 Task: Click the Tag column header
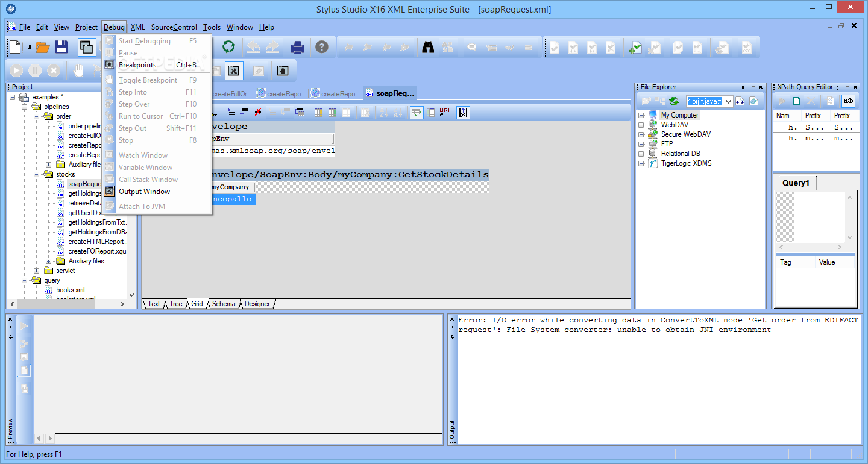click(x=795, y=263)
